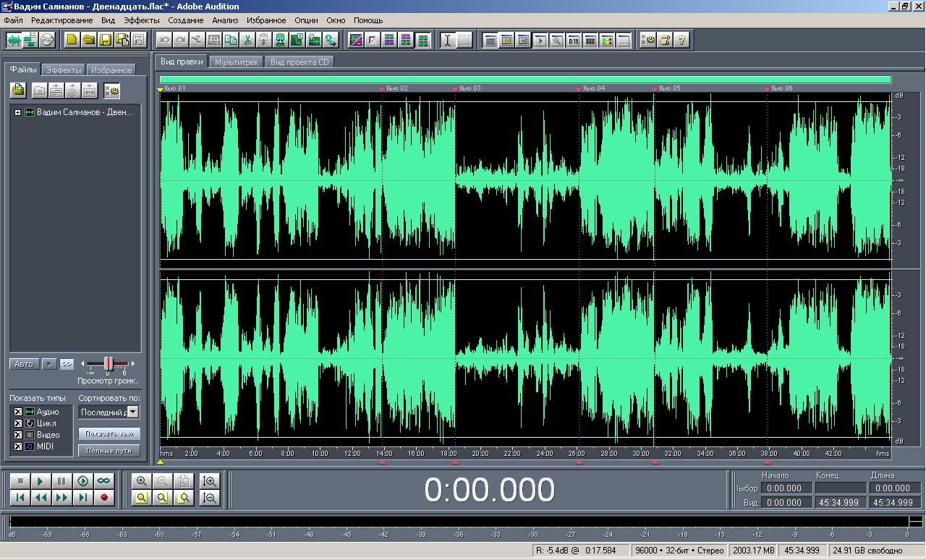
Task: Uncheck the Видео type checkbox
Action: tap(19, 435)
